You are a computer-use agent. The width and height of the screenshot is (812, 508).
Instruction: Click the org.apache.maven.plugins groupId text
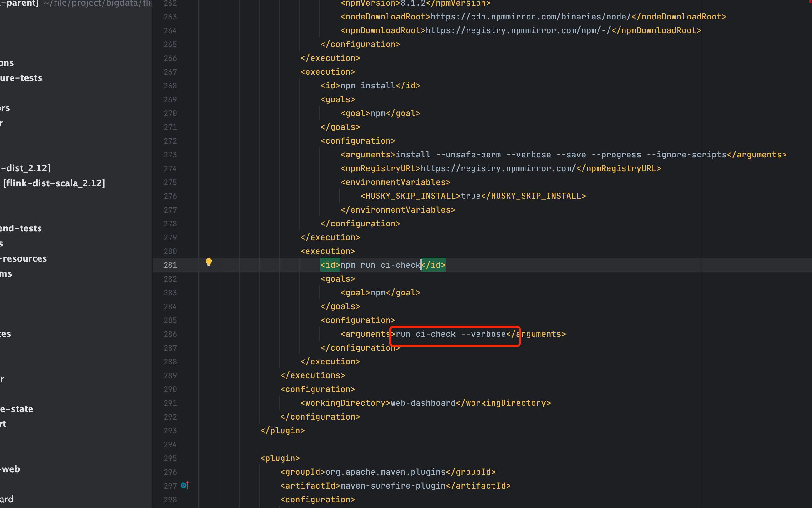[386, 472]
